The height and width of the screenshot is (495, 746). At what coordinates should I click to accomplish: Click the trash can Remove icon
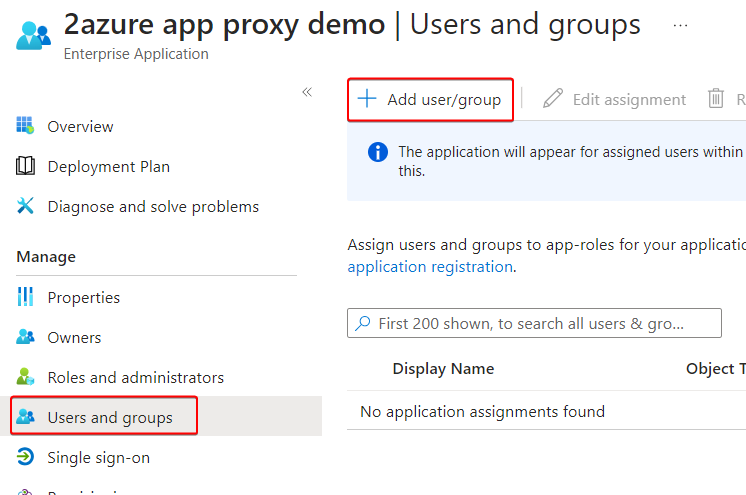716,99
